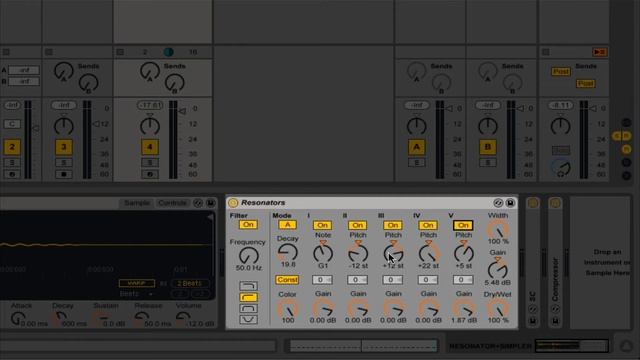Click the Resonators hot-swap preset icon
Screen dimensions: 640x360
pyautogui.click(x=498, y=203)
